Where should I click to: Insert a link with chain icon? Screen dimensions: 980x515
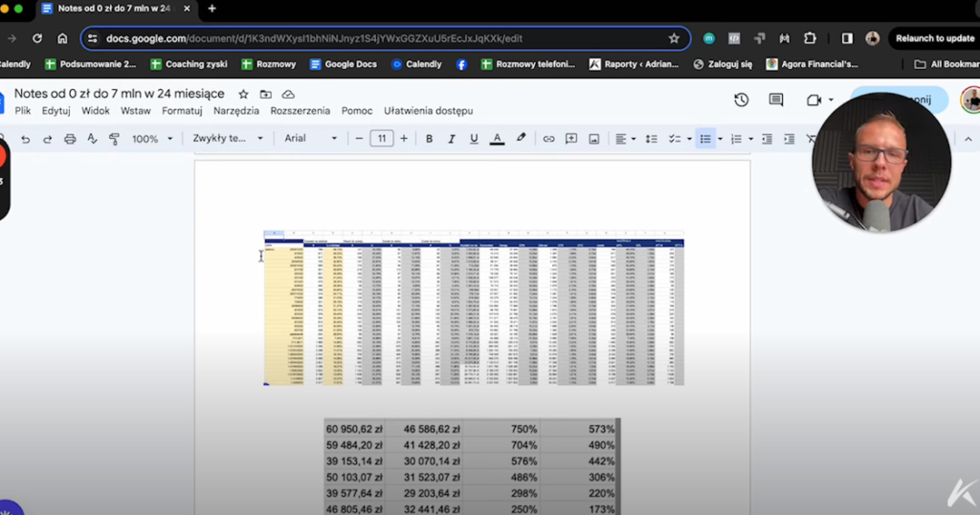[x=548, y=139]
